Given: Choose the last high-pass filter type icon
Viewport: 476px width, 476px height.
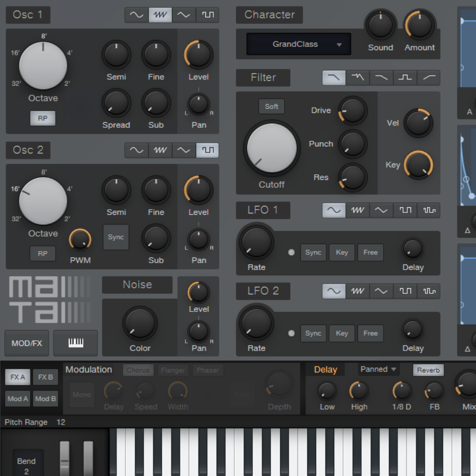Looking at the screenshot, I should pos(429,78).
